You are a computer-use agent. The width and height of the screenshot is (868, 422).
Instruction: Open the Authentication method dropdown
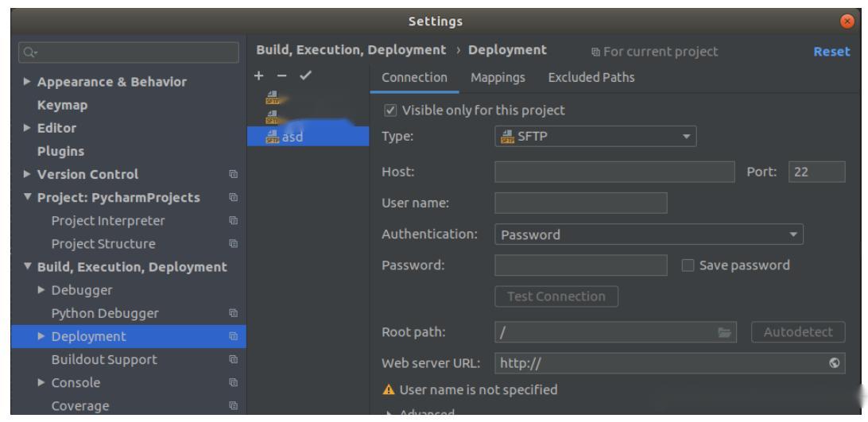coord(648,234)
